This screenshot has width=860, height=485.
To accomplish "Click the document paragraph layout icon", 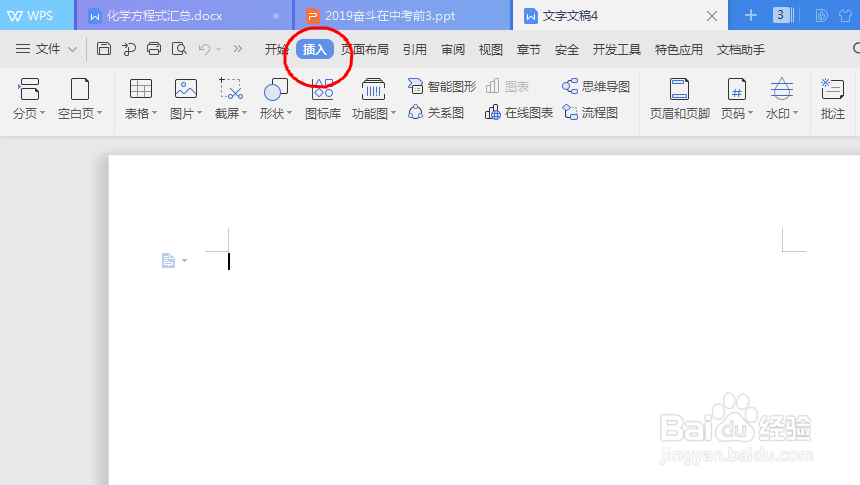I will tap(168, 260).
